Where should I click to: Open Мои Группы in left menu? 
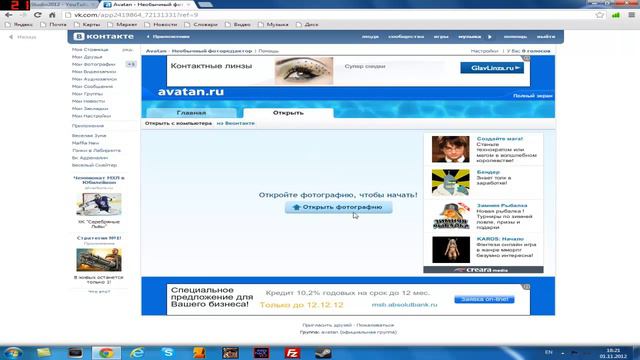pyautogui.click(x=87, y=94)
